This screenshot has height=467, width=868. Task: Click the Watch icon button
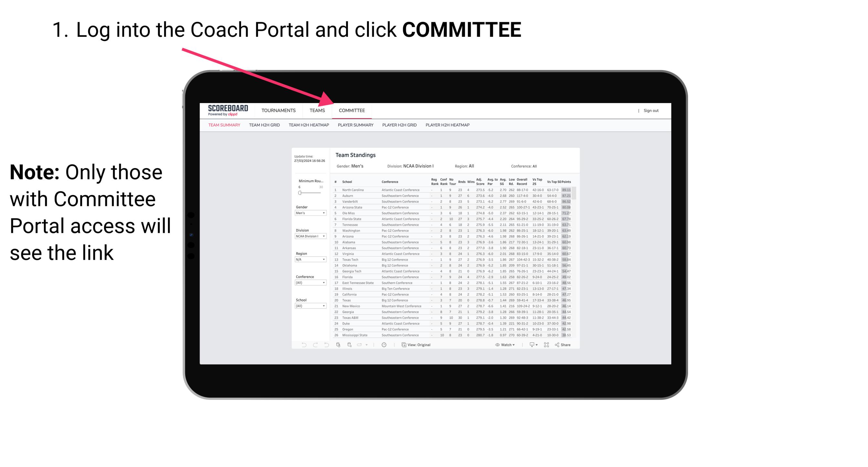pos(502,345)
